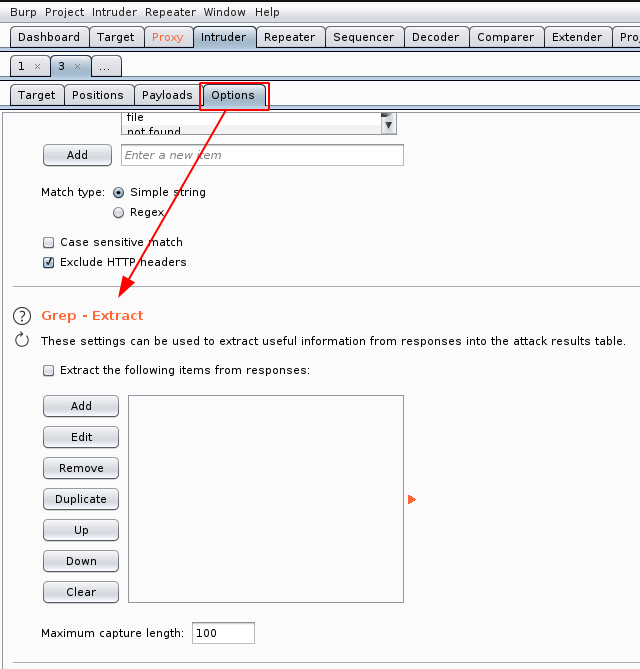Image resolution: width=640 pixels, height=669 pixels.
Task: Open the Burp menu
Action: coord(23,12)
